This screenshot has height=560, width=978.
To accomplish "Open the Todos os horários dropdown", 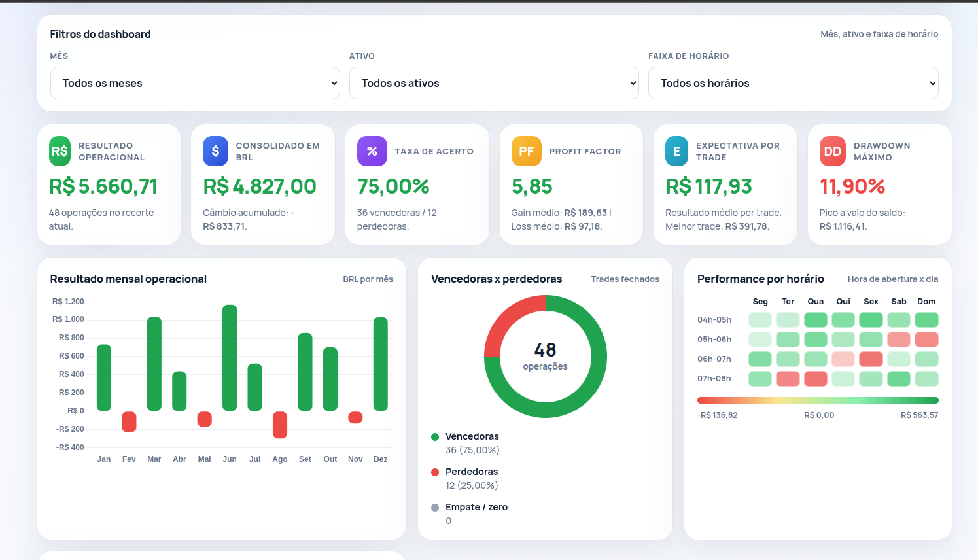I will tap(793, 83).
